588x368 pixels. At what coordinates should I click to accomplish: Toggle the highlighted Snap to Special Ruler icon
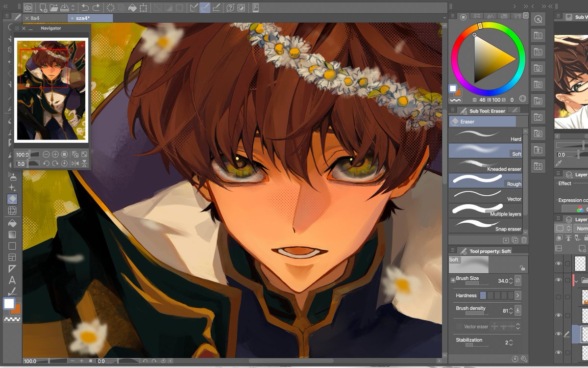[x=205, y=8]
